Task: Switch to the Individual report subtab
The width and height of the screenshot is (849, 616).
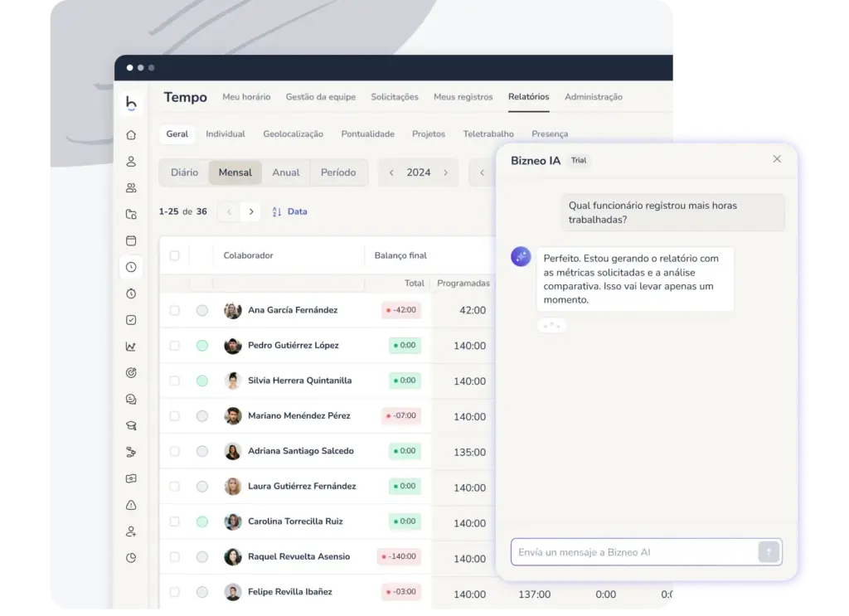Action: coord(226,133)
